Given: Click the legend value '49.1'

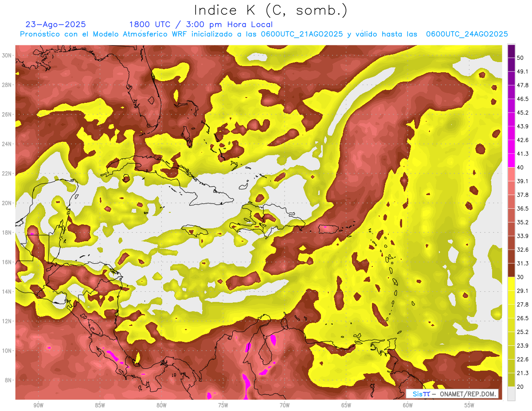Looking at the screenshot, I should pos(523,71).
